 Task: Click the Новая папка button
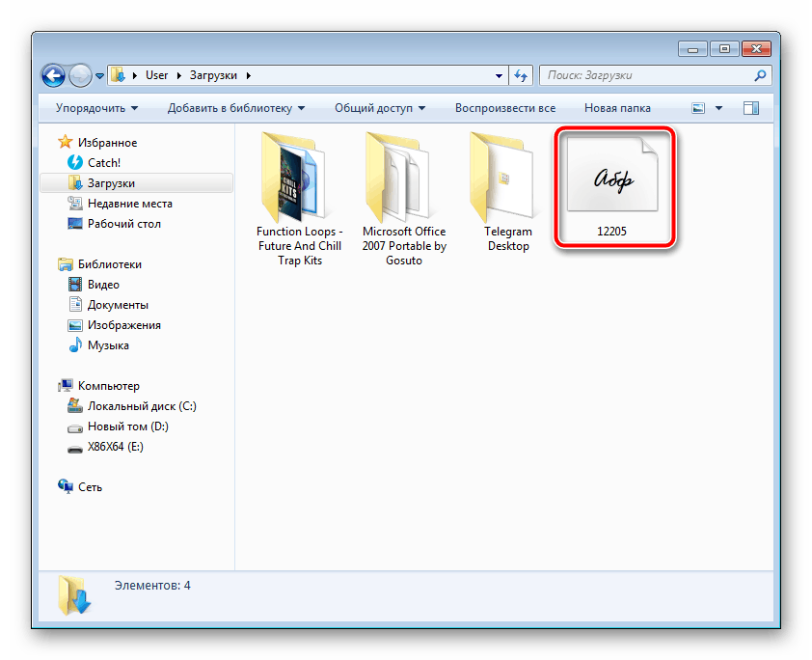pyautogui.click(x=617, y=108)
